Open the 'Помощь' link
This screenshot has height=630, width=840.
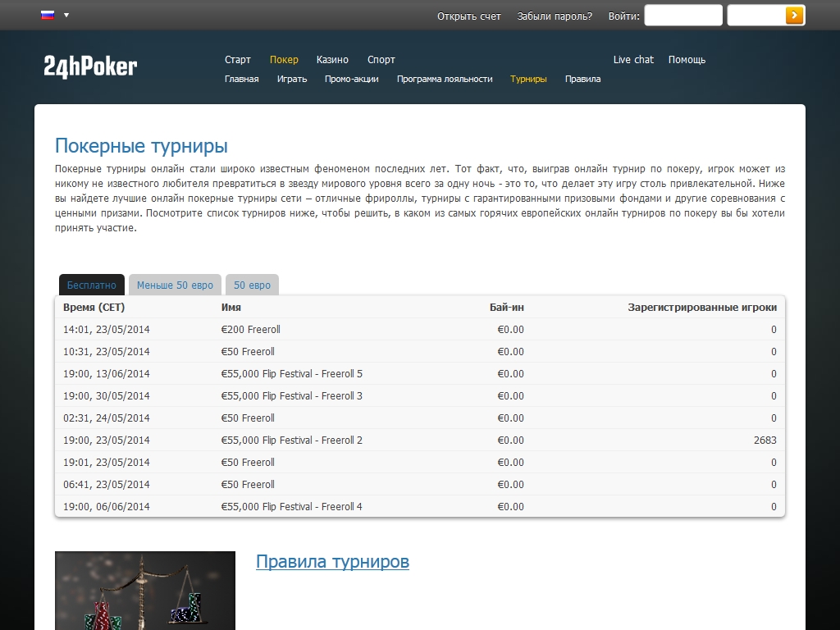pos(687,60)
